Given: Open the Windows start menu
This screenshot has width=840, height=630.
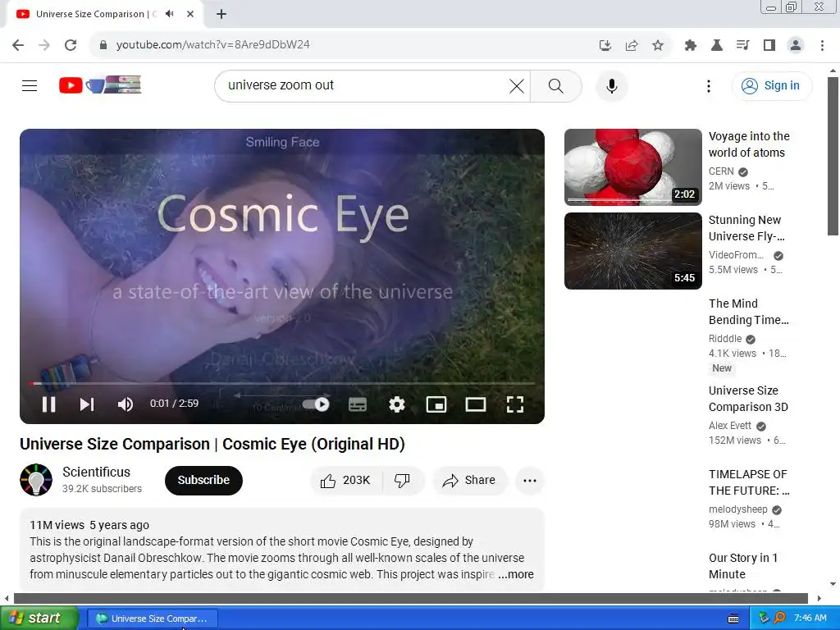Looking at the screenshot, I should [x=39, y=619].
